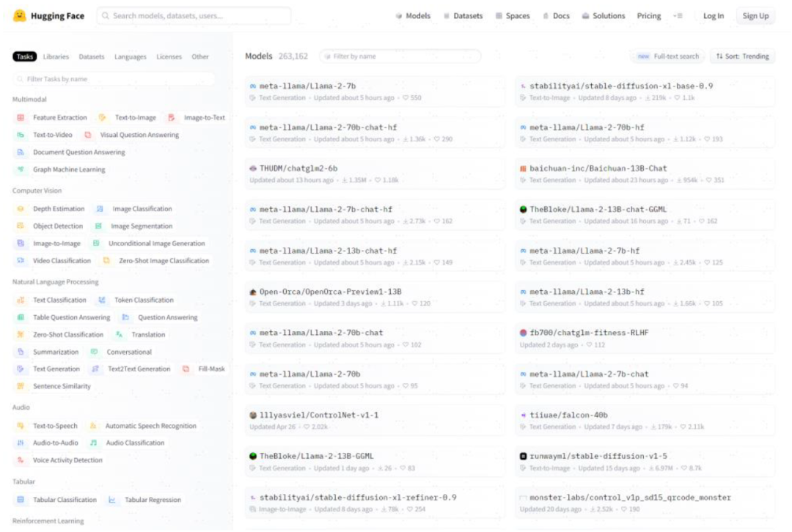Click the Sign Up button
Screen dimensions: 792x532
pyautogui.click(x=755, y=16)
